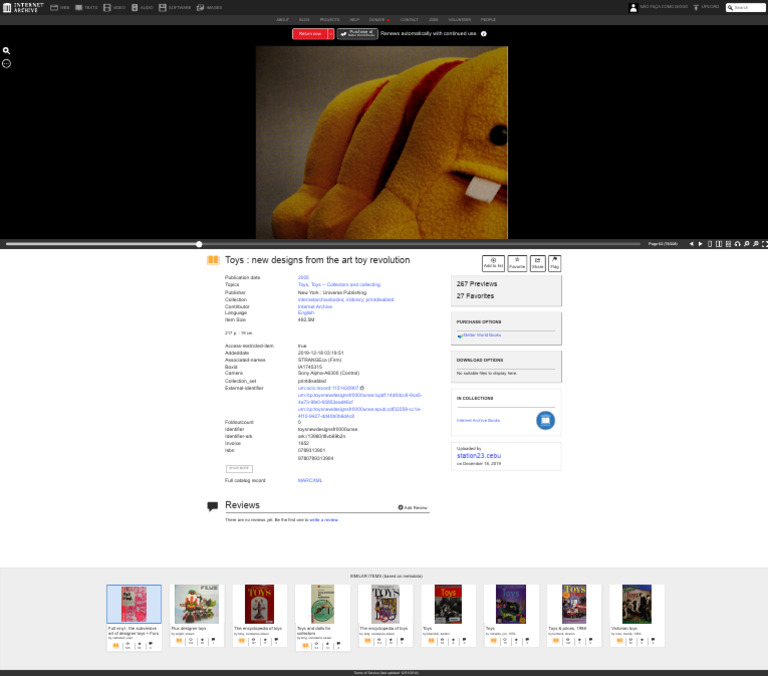Open the English language link
Viewport: 768px width, 676px height.
click(x=306, y=313)
